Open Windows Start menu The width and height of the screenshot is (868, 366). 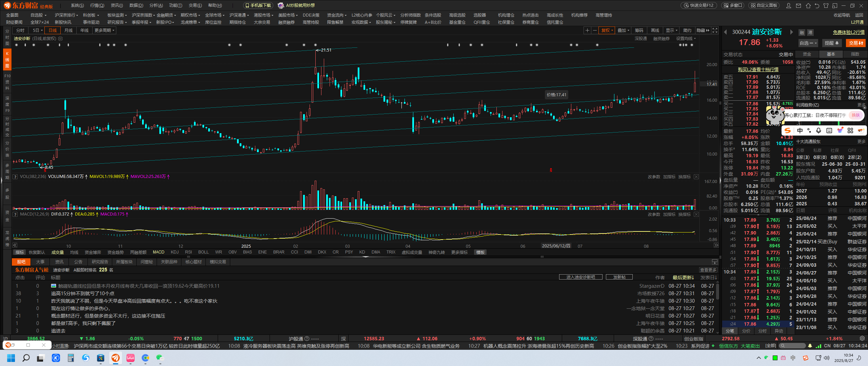tap(11, 358)
